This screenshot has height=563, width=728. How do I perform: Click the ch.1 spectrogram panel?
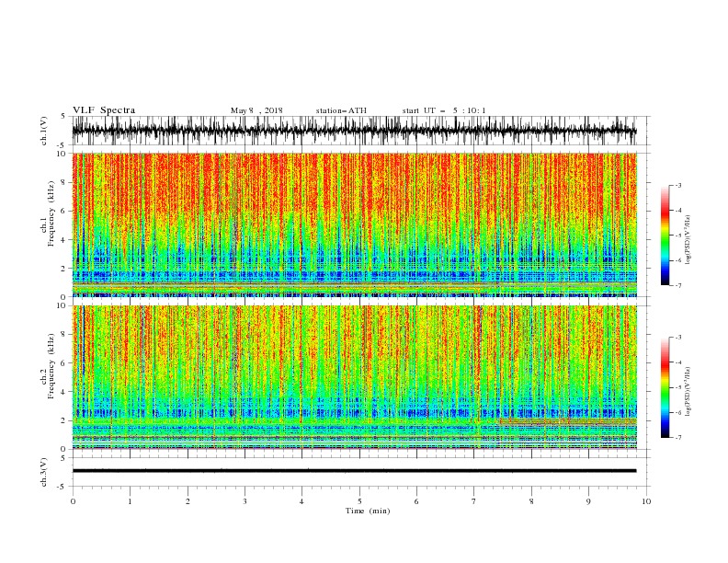click(x=354, y=224)
